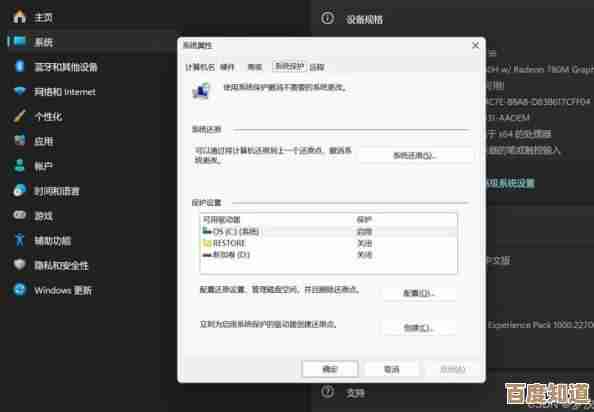The width and height of the screenshot is (594, 412).
Task: Open 时间和语言 globe clock icon
Action: (19, 190)
